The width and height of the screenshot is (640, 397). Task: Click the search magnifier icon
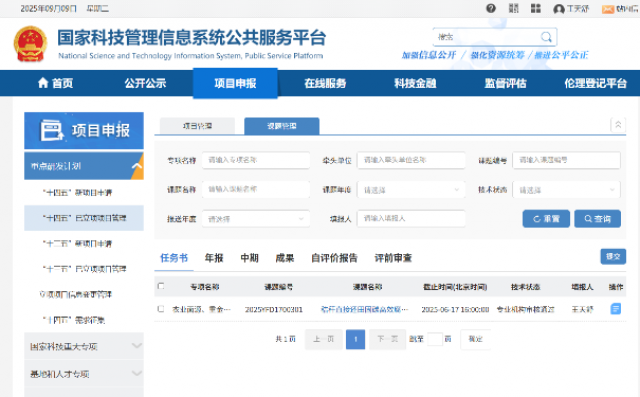(x=546, y=37)
